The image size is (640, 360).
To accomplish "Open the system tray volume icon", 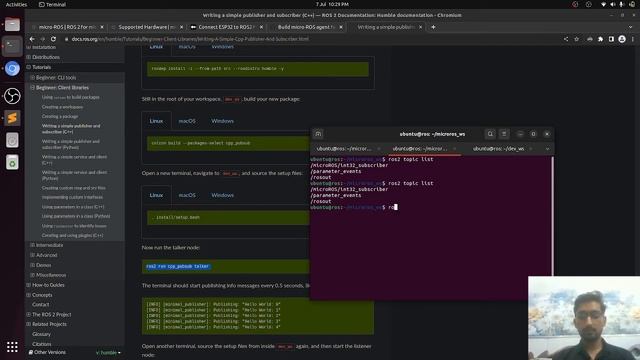I will (x=613, y=4).
